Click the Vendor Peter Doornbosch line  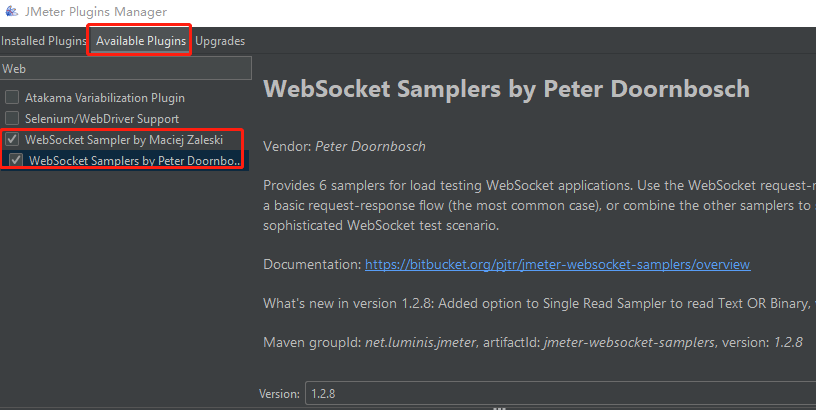point(344,147)
